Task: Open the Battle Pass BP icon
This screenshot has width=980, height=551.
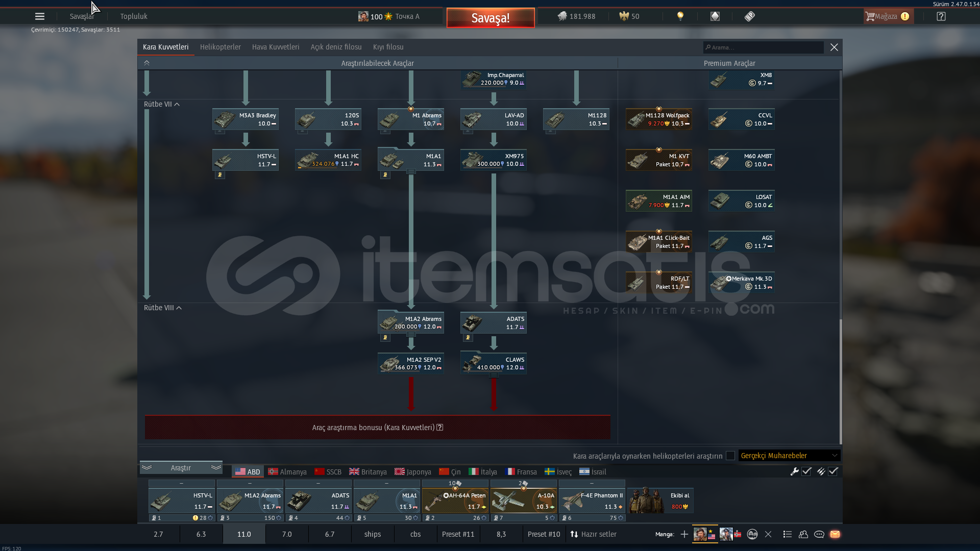Action: (749, 16)
